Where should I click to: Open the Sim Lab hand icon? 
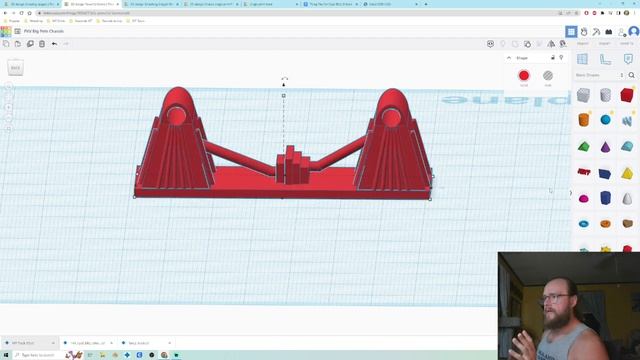584,31
